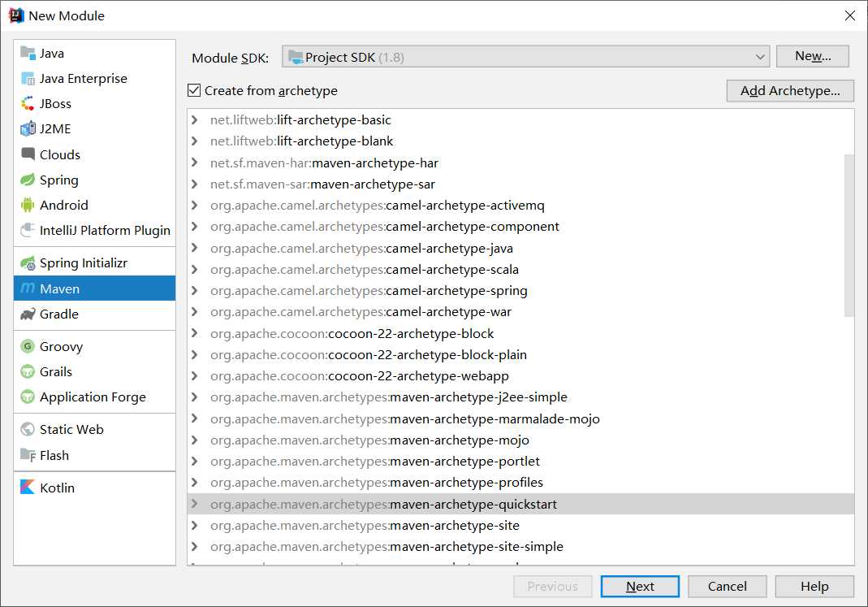Click the Grails icon
868x607 pixels.
tap(27, 371)
